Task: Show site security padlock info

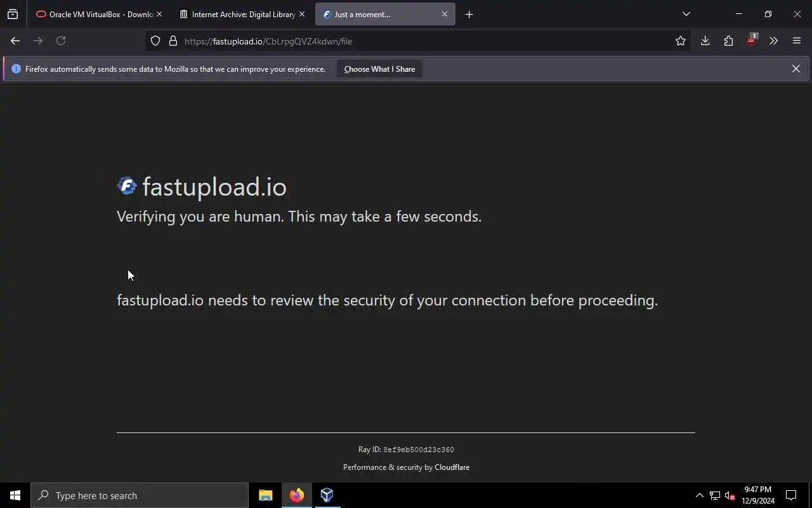Action: [x=173, y=41]
